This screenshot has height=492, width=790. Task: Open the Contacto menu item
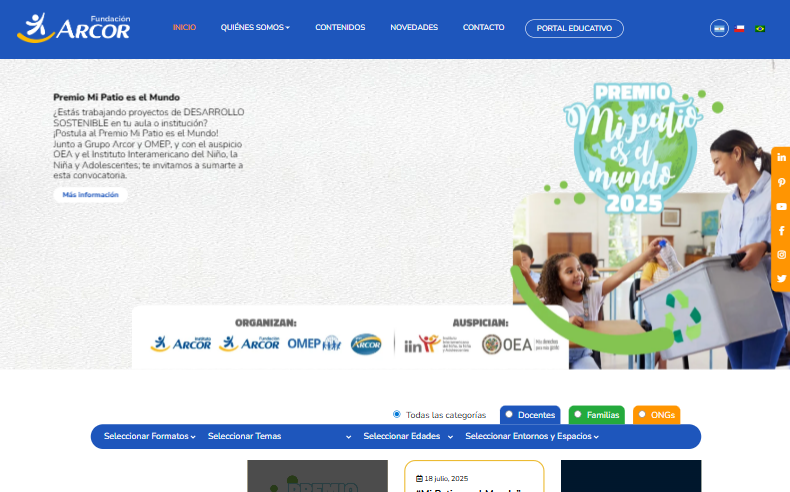coord(484,27)
